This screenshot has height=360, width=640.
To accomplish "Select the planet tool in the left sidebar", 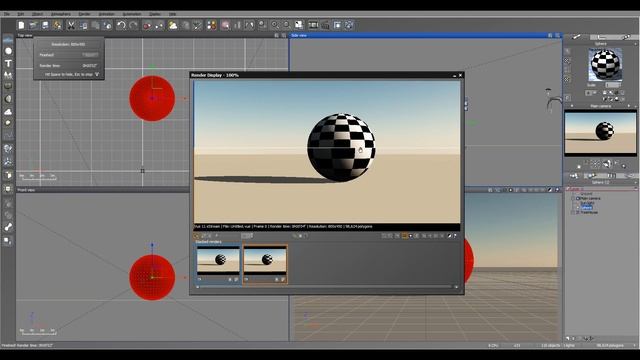I will pyautogui.click(x=8, y=99).
